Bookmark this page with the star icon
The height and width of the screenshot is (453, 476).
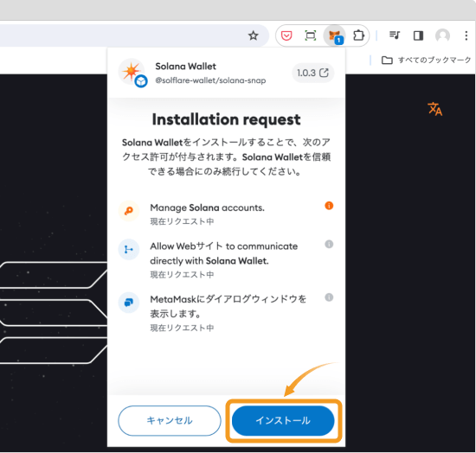point(254,35)
